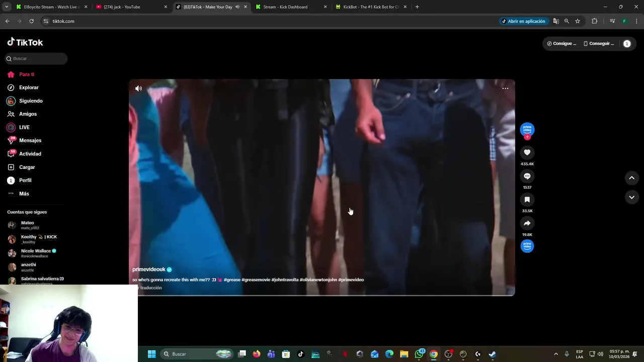
Task: Go to the previous video with up chevron
Action: [x=631, y=177]
